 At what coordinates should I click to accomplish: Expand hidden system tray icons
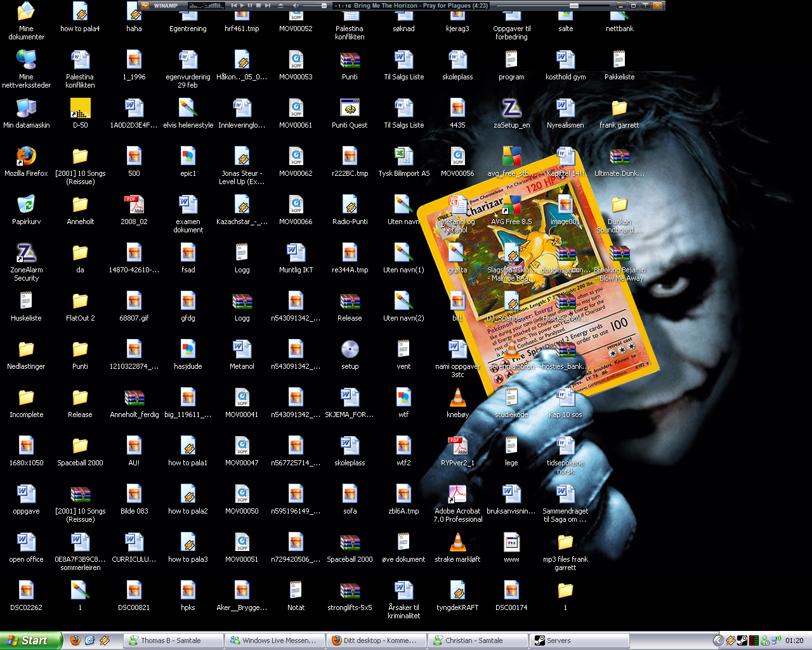coord(719,640)
